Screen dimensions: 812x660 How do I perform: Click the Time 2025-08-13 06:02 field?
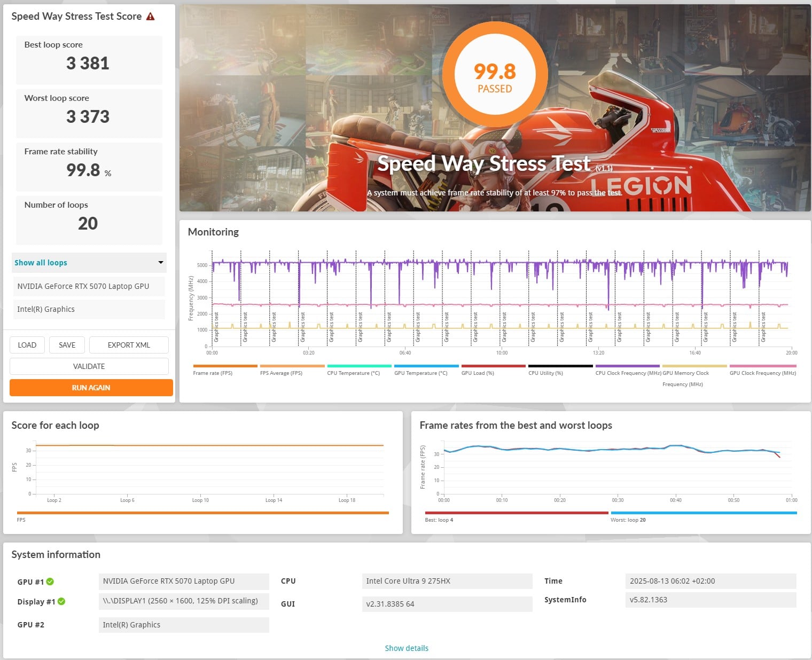click(x=710, y=581)
